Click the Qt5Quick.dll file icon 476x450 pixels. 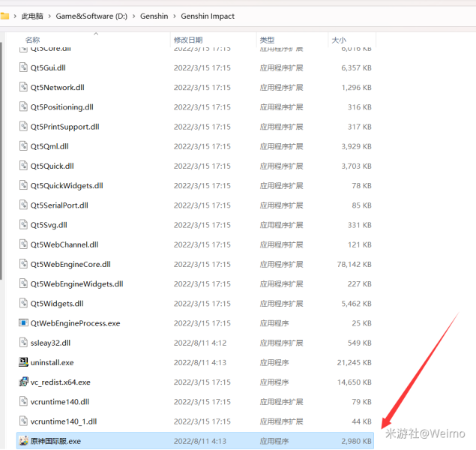pos(23,166)
